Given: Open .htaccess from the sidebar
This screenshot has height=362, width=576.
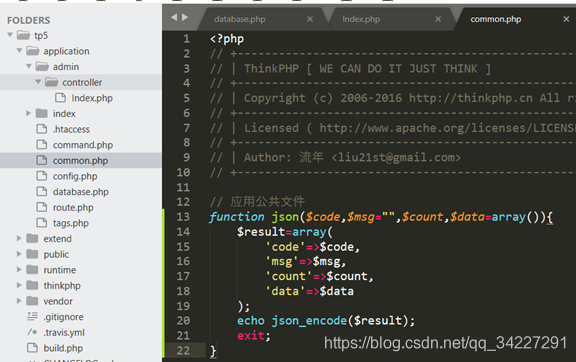Looking at the screenshot, I should pos(71,129).
